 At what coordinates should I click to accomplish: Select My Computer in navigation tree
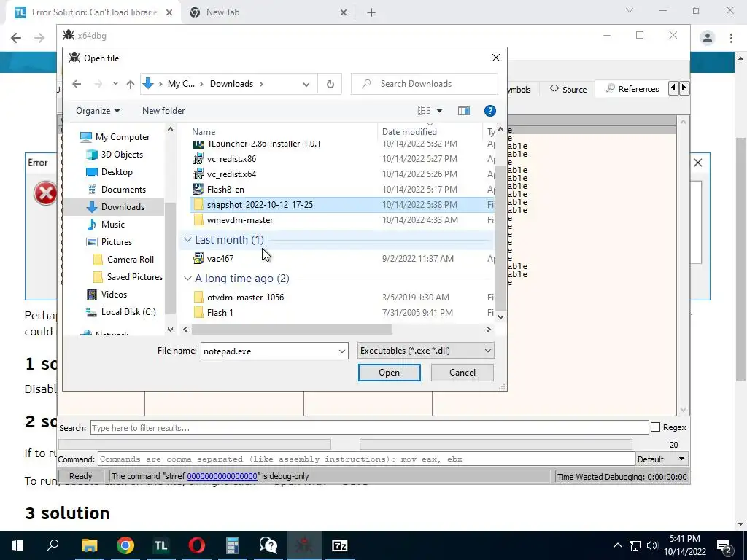point(115,136)
